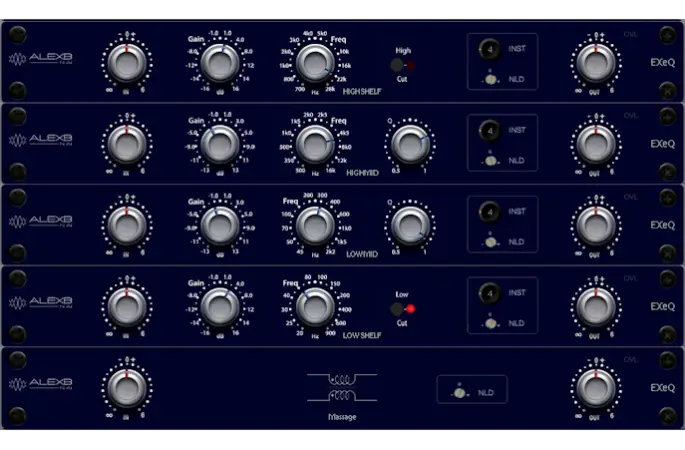The width and height of the screenshot is (685, 450).
Task: Click the EXeQ label on the Low Shelf unit
Action: [x=661, y=306]
